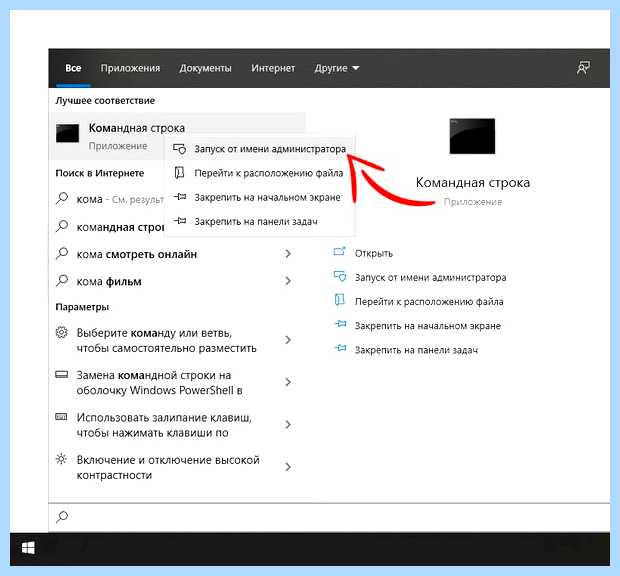Viewport: 620px width, 576px height.
Task: Click sun icon beside high contrast setting
Action: pos(61,459)
